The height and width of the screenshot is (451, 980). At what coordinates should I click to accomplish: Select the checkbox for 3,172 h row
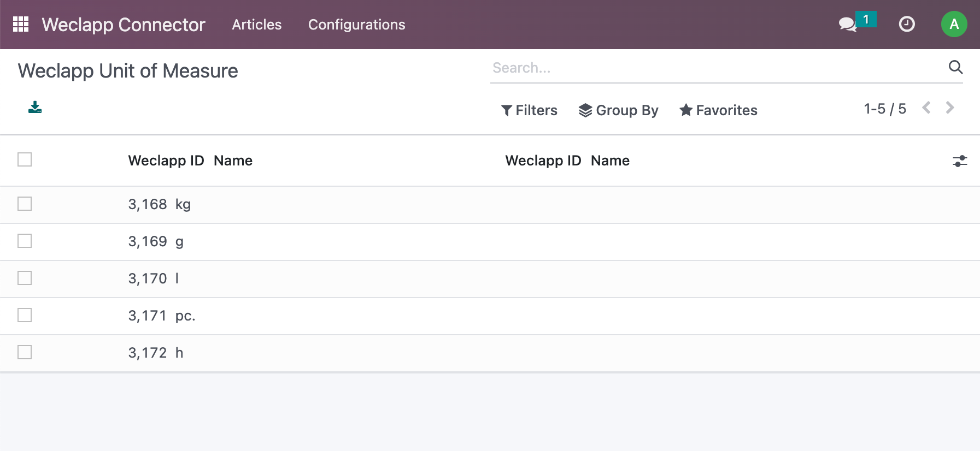(x=25, y=352)
